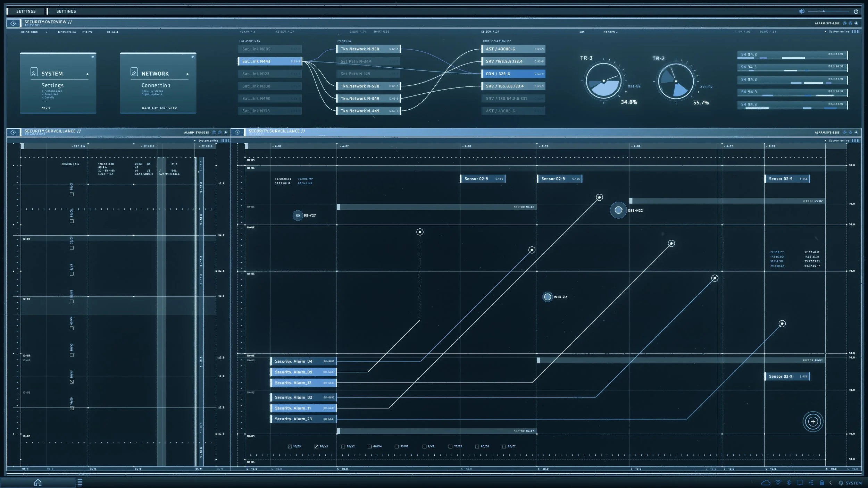Open the cloud icon in the system tray
Viewport: 868px width, 488px height.
coord(766,483)
